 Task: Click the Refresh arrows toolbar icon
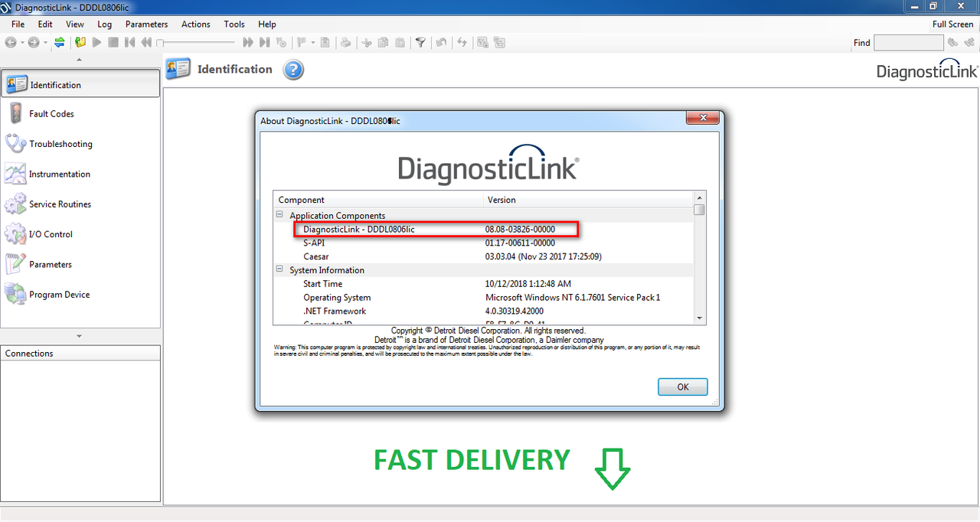[x=462, y=42]
